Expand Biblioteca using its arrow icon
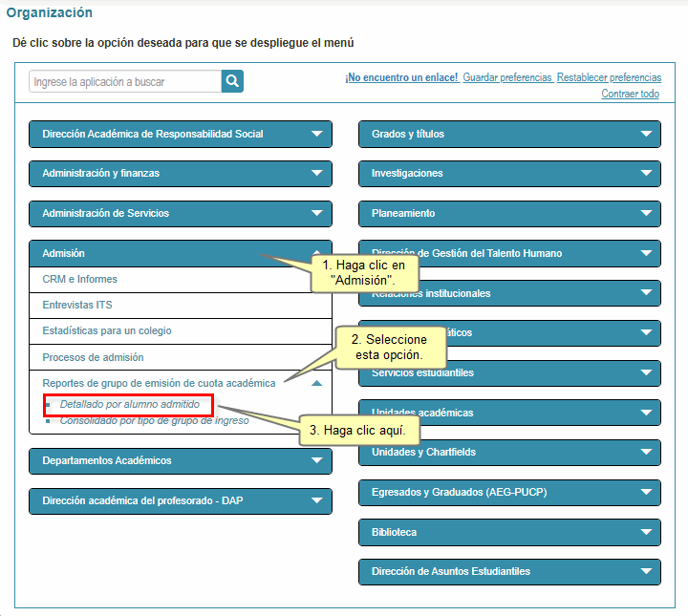 click(x=646, y=532)
